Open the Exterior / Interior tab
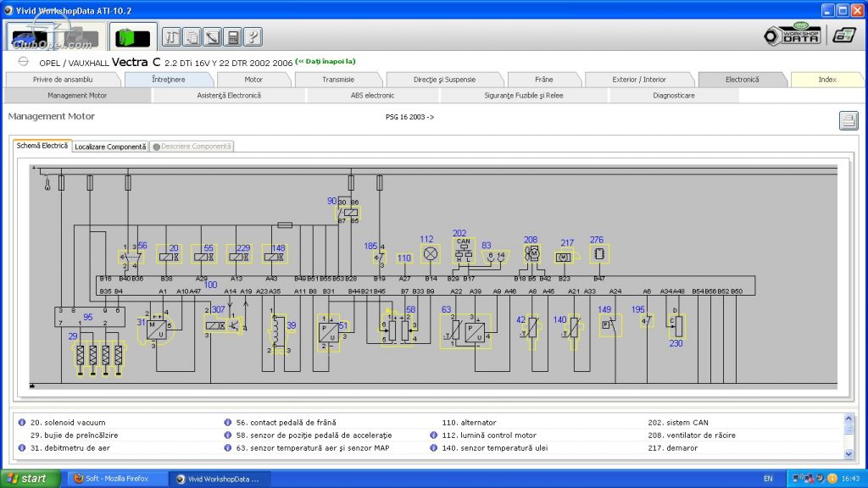The width and height of the screenshot is (868, 488). point(639,80)
